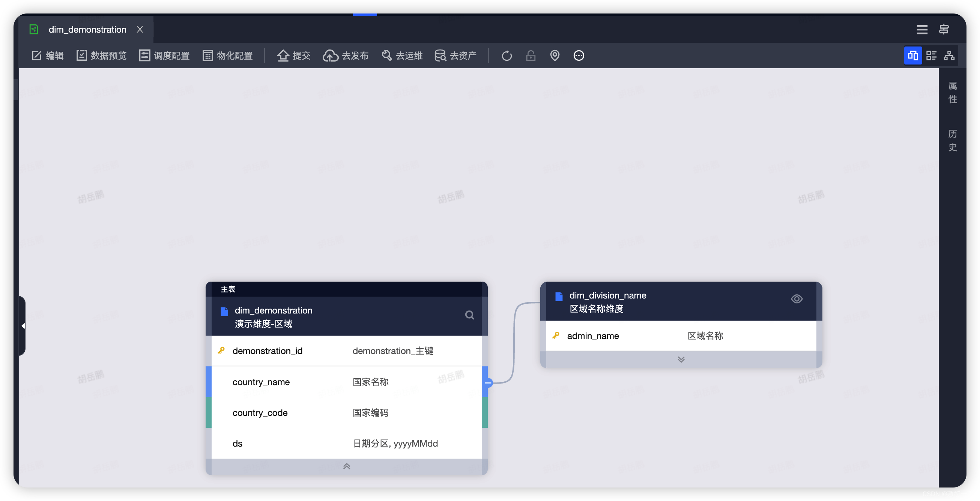The image size is (980, 501).
Task: Close the dim_demonstration tab
Action: [x=140, y=29]
